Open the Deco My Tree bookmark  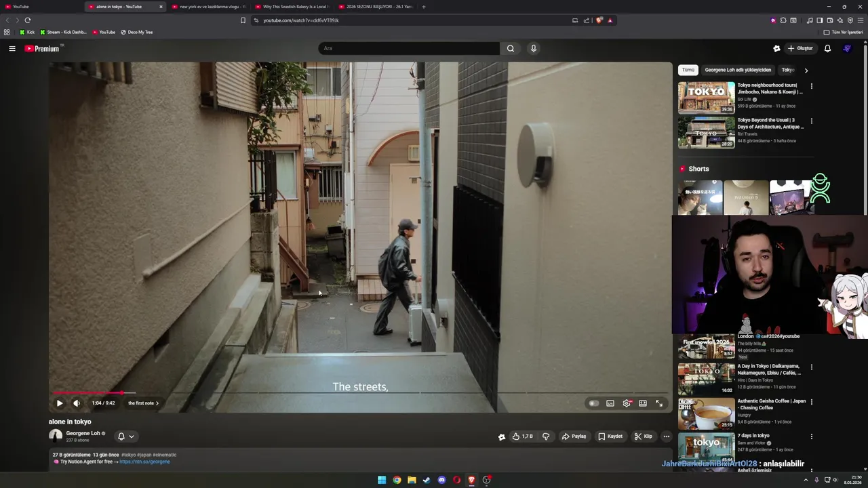point(136,32)
